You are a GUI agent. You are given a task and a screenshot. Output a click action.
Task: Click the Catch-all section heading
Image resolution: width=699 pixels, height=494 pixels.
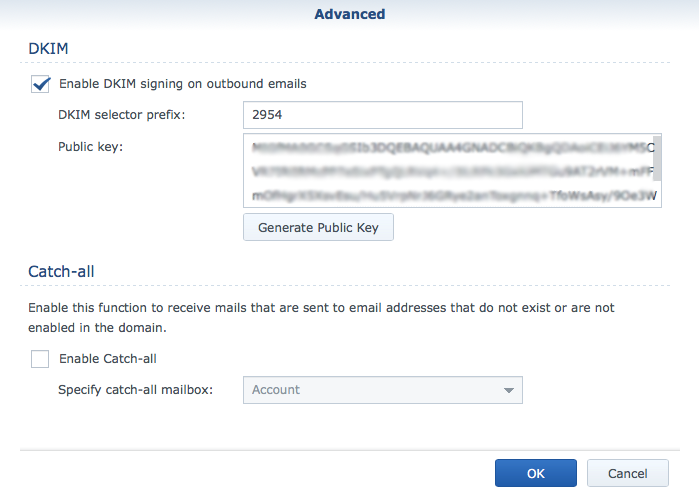point(61,270)
